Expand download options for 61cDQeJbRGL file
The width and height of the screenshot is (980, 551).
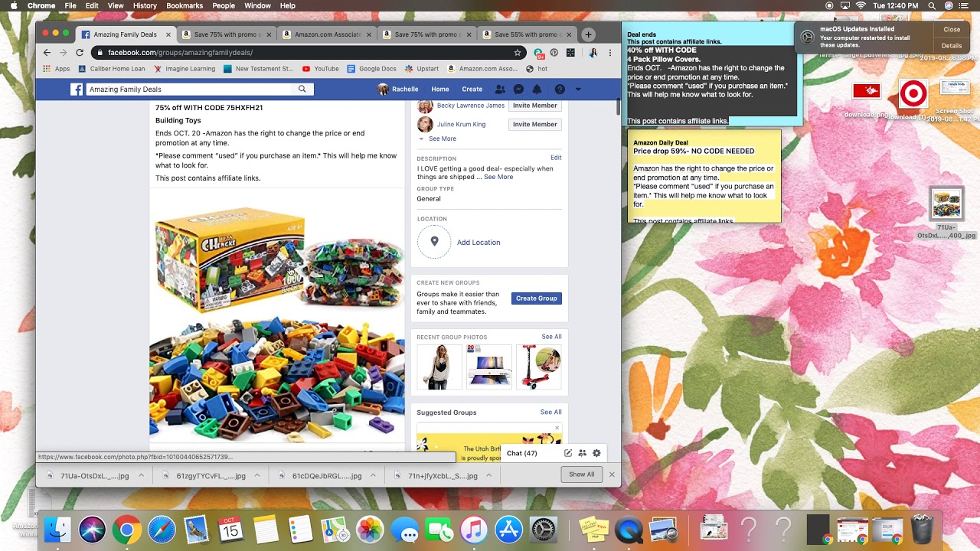point(373,475)
